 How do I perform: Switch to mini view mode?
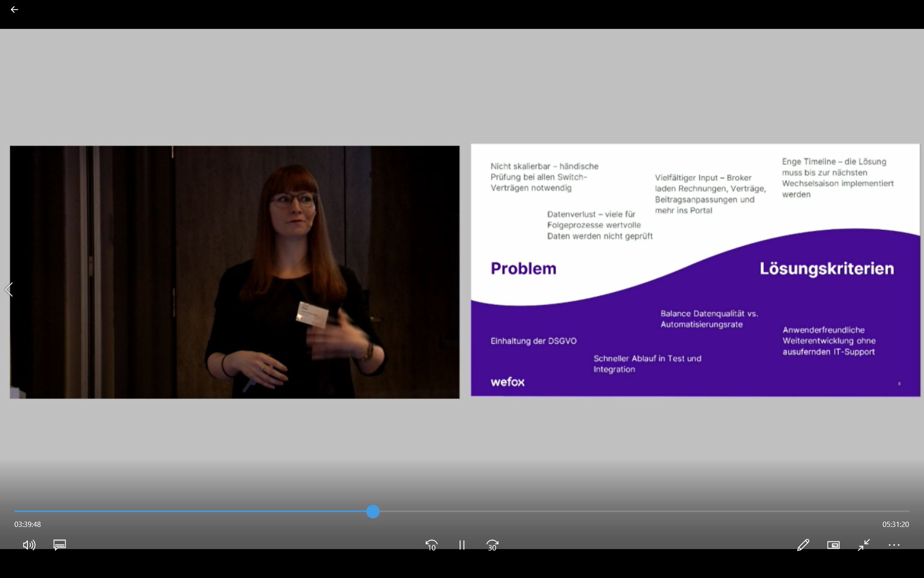click(x=833, y=545)
